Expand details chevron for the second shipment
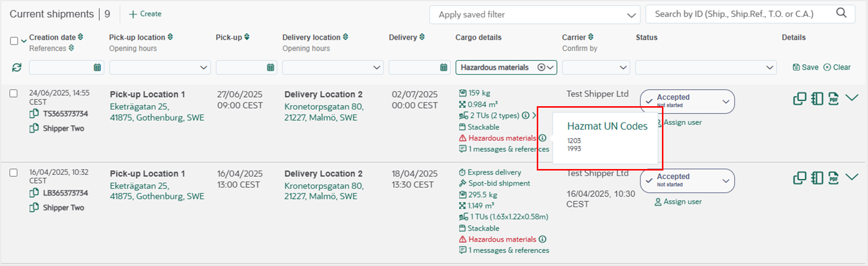868x266 pixels. coord(852,177)
